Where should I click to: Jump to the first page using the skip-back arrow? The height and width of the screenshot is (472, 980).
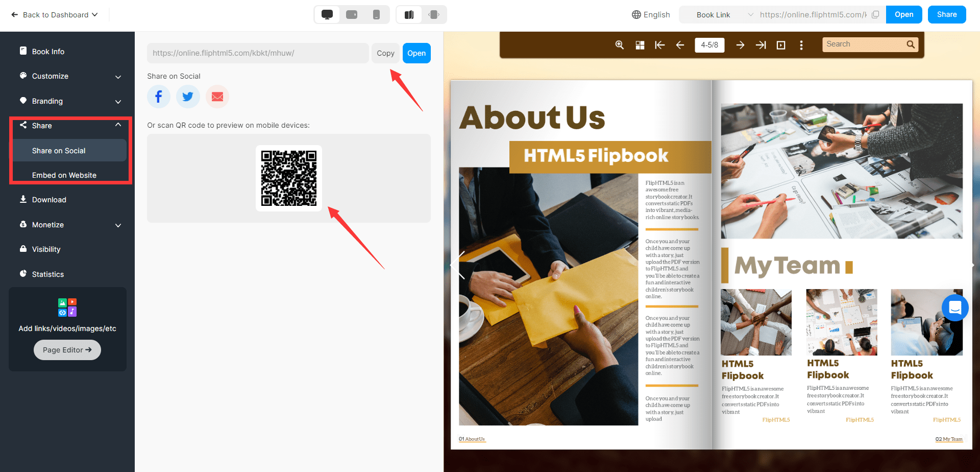tap(659, 45)
